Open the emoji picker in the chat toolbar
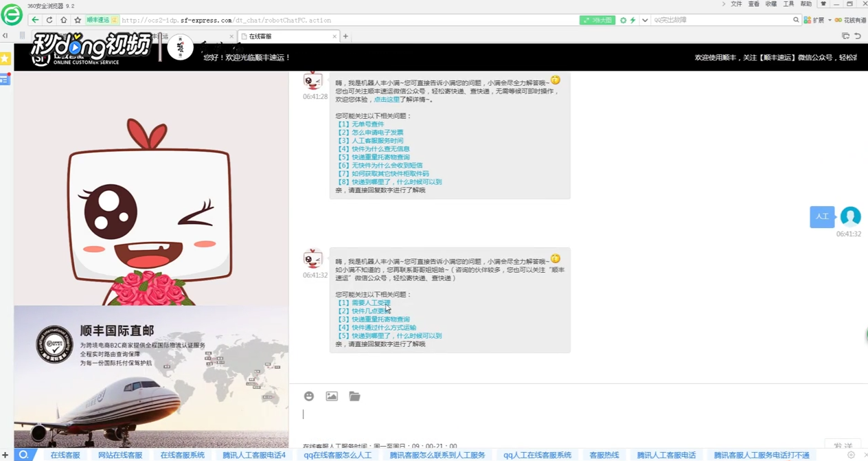 (x=309, y=396)
